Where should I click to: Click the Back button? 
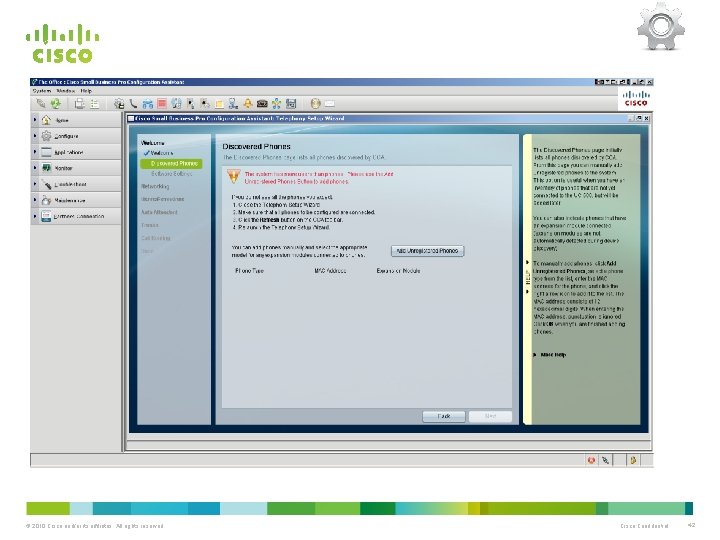click(x=444, y=416)
